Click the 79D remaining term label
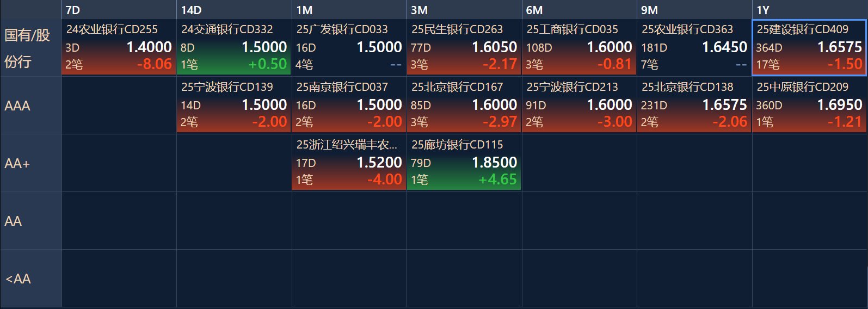 421,163
